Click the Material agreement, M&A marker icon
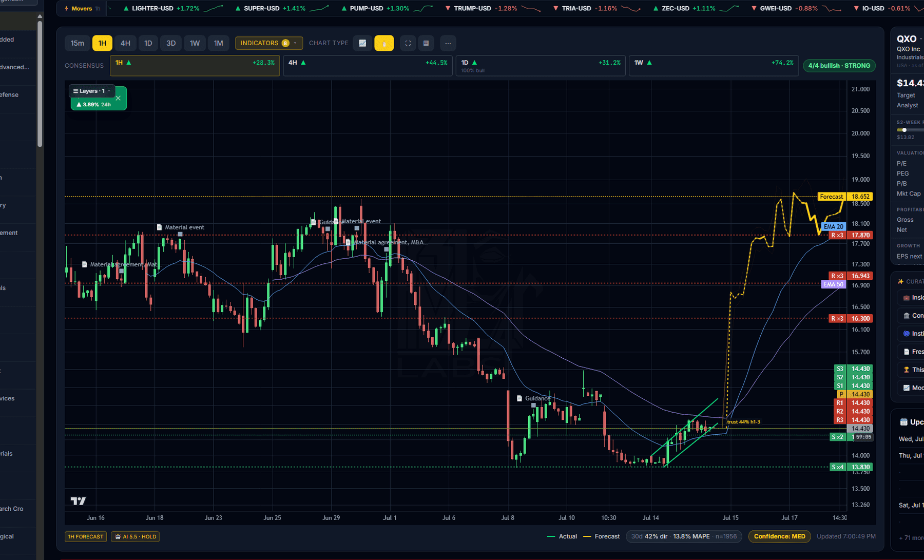 coord(348,242)
